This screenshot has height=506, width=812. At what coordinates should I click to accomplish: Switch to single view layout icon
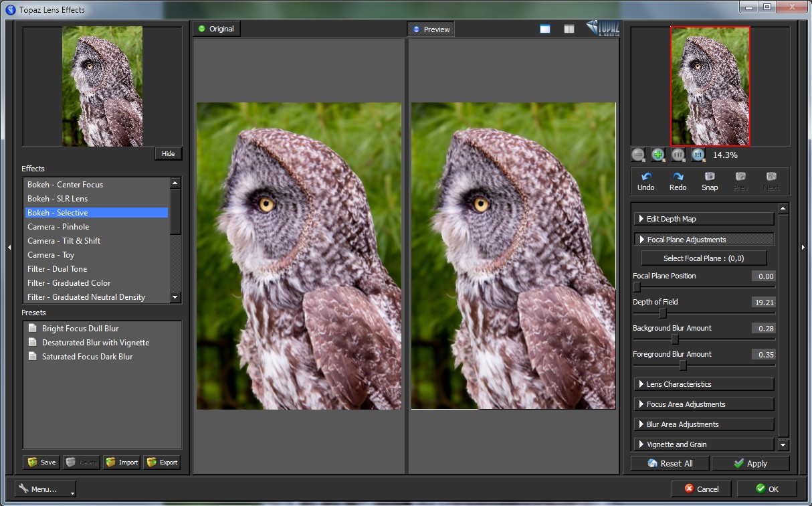pos(545,29)
